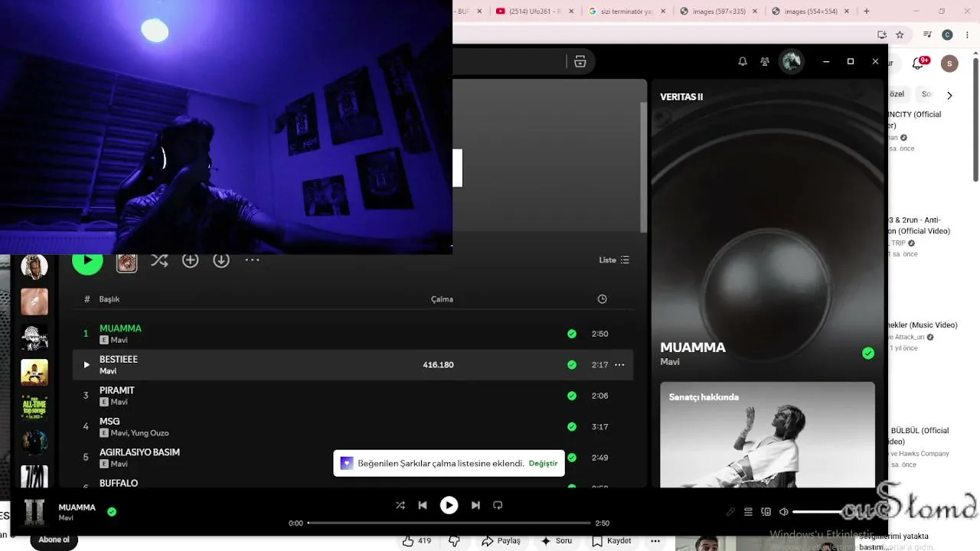Toggle repeat in the player bar
Image resolution: width=980 pixels, height=551 pixels.
498,505
